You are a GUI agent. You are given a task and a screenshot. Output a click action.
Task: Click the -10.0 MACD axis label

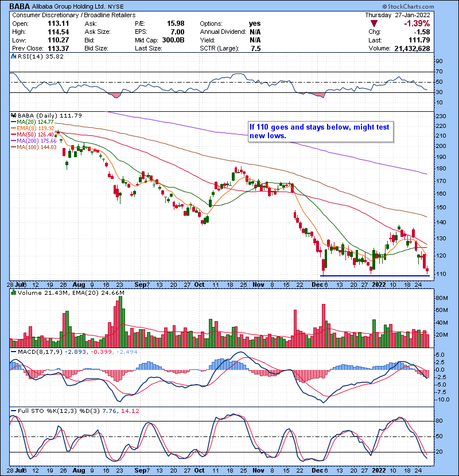(442, 400)
